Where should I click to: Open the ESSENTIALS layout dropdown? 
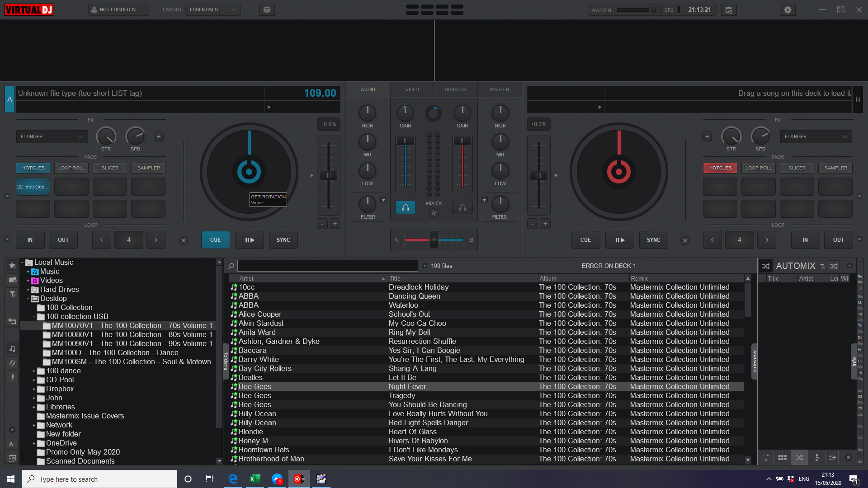(x=213, y=9)
